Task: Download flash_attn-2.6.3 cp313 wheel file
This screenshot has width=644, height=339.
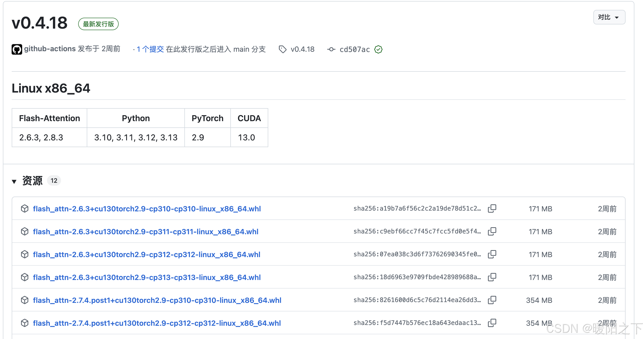Action: click(147, 277)
